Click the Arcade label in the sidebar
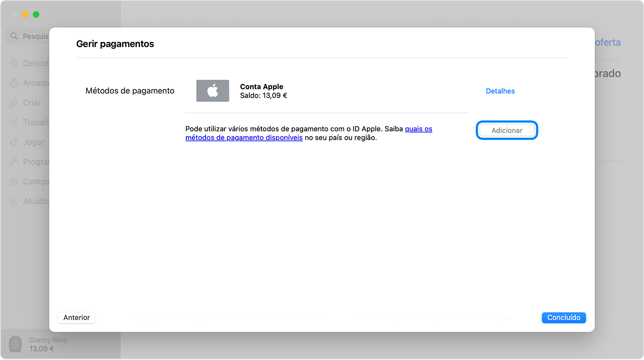This screenshot has height=360, width=644. click(36, 83)
